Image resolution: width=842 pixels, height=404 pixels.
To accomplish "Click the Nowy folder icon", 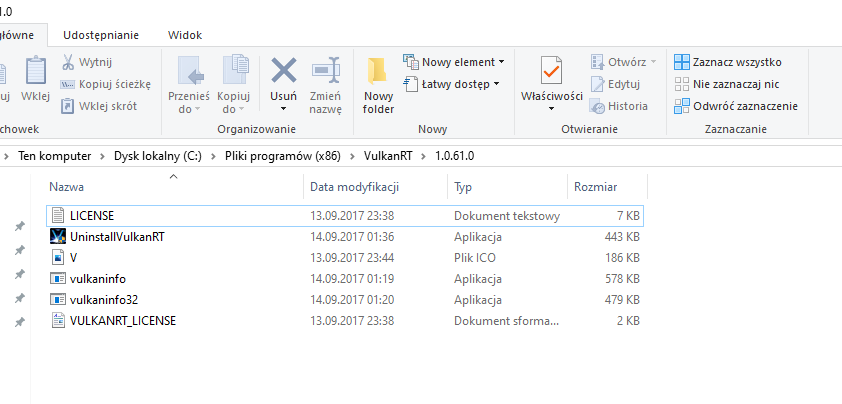I will point(379,72).
